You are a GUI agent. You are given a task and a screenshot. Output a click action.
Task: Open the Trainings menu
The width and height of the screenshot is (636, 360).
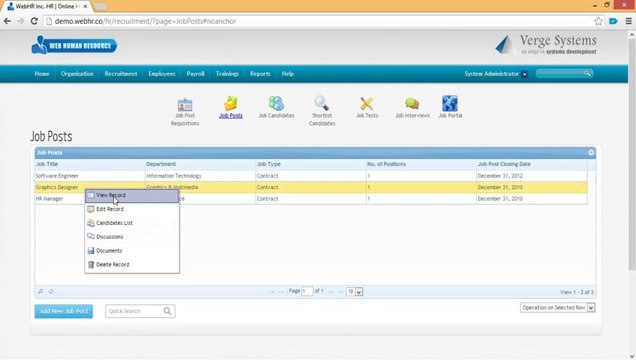(227, 74)
